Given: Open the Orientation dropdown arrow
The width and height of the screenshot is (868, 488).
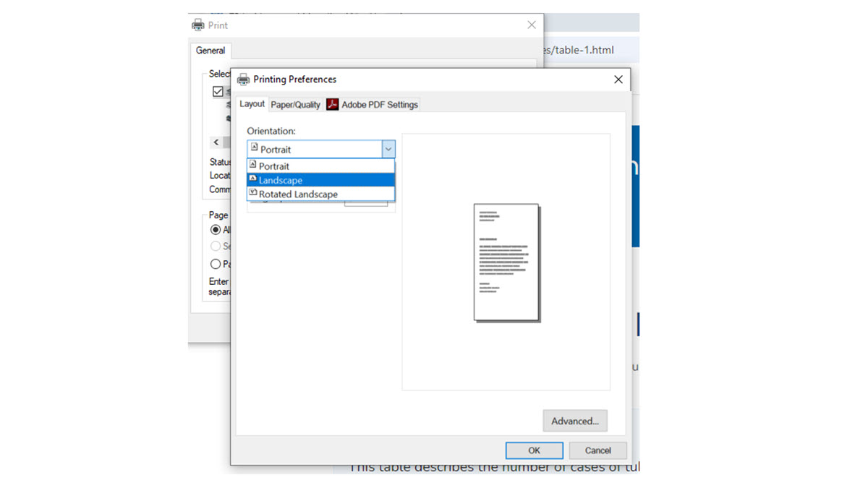Looking at the screenshot, I should click(388, 150).
